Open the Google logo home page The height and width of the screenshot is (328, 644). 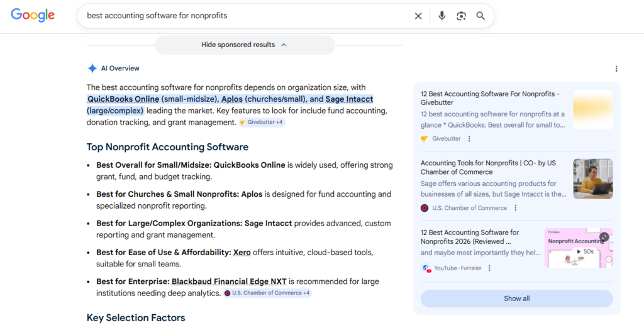(33, 15)
